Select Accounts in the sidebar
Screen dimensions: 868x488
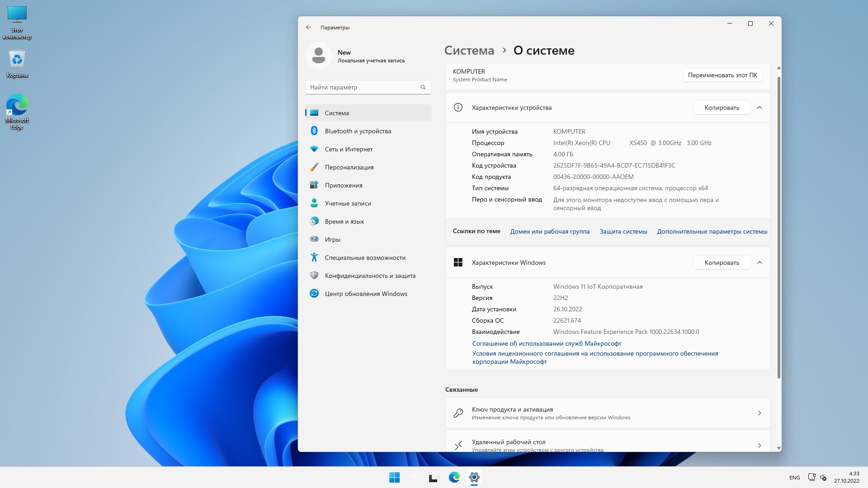(x=348, y=203)
